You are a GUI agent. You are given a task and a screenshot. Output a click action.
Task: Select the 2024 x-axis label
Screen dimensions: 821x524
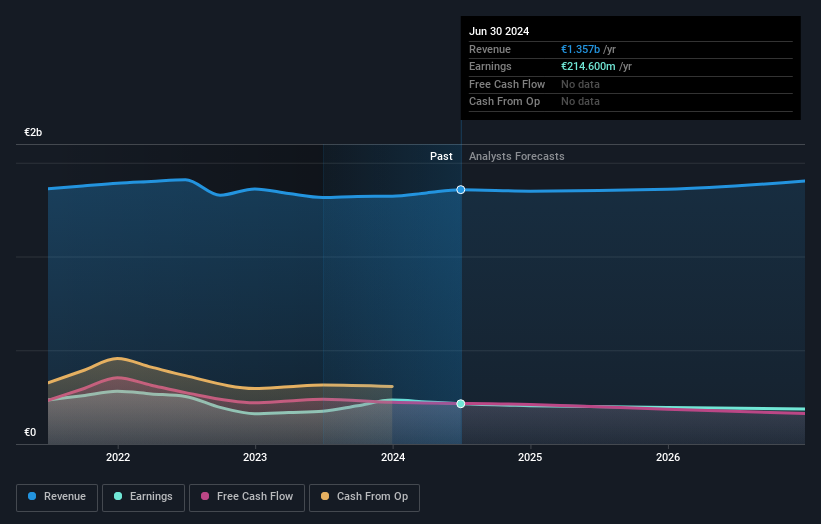coord(393,457)
